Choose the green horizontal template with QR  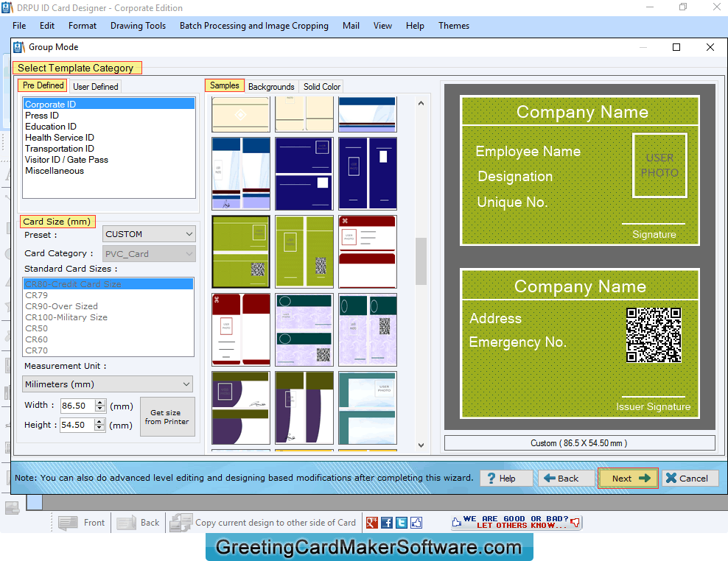click(241, 252)
